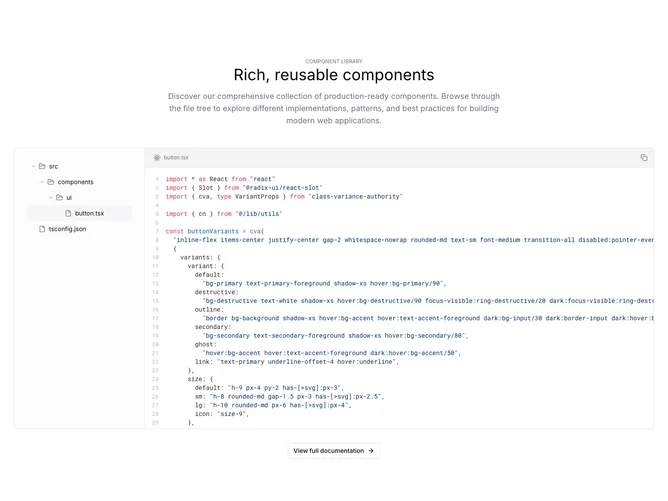668x501 pixels.
Task: Click the variants: { line
Action: (x=200, y=257)
